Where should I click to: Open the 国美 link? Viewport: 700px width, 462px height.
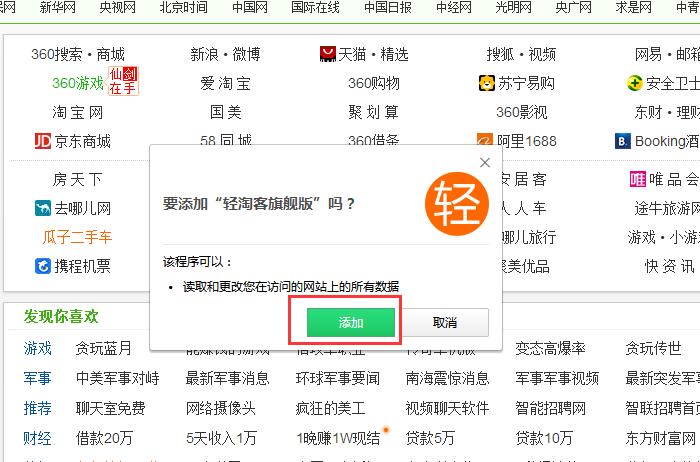click(225, 112)
